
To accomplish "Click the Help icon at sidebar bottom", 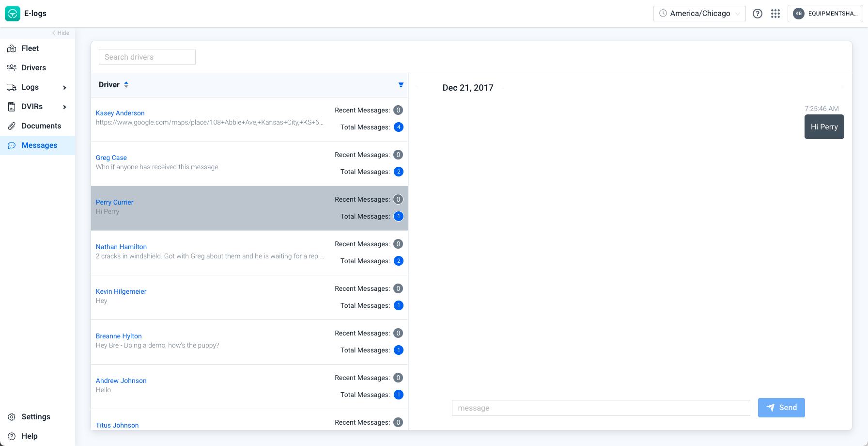I will [12, 436].
